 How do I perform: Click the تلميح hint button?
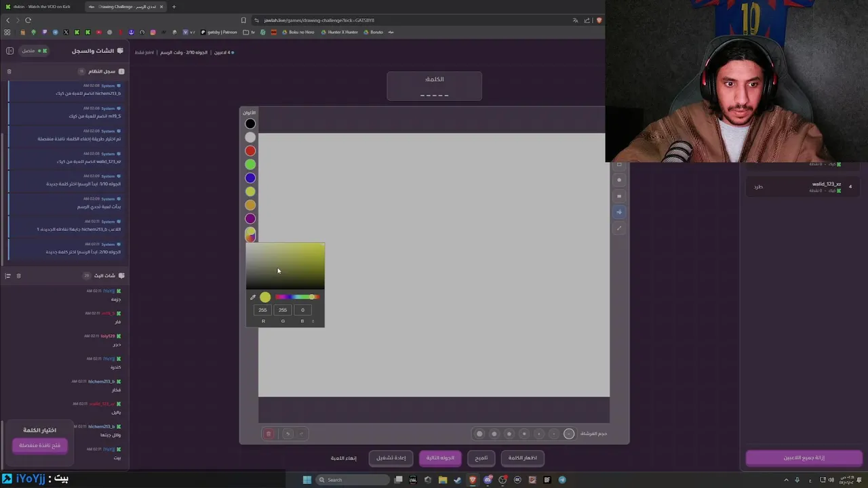pyautogui.click(x=481, y=457)
